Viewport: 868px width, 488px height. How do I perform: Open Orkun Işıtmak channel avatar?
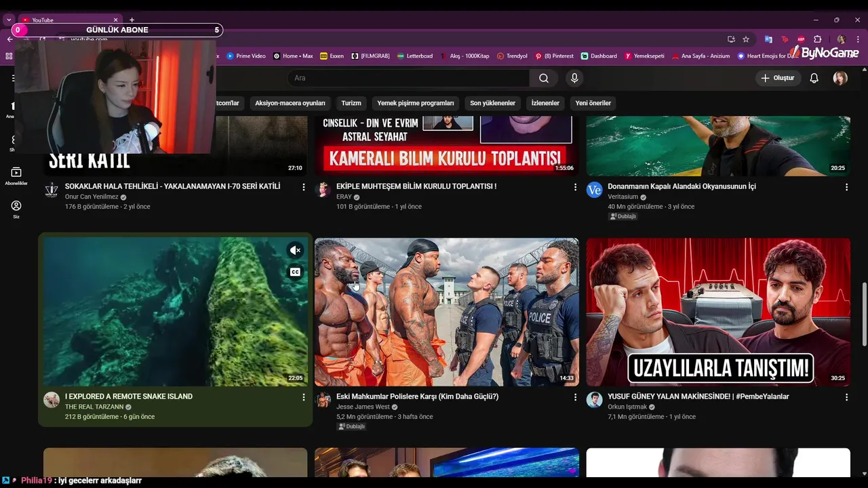click(x=595, y=399)
